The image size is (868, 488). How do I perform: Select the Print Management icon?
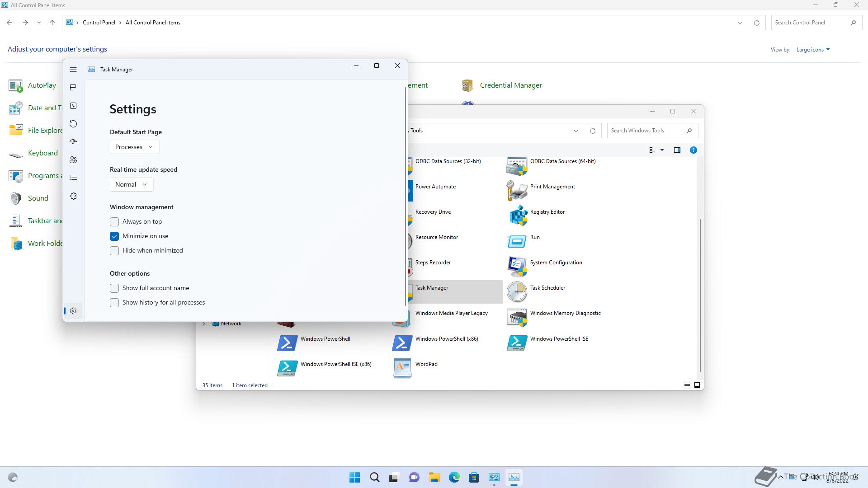517,191
